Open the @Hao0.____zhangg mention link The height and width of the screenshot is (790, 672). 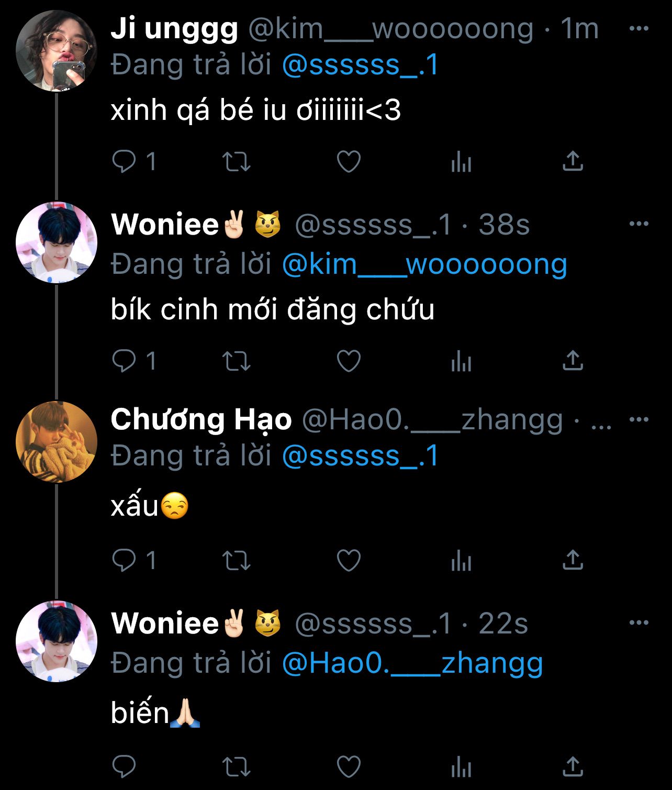point(412,663)
